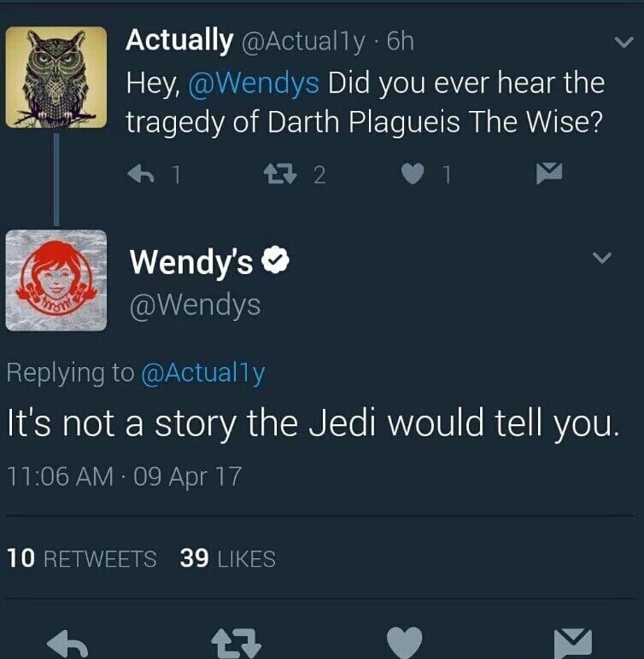This screenshot has width=644, height=659.
Task: Open the owl profile picture
Action: click(56, 77)
